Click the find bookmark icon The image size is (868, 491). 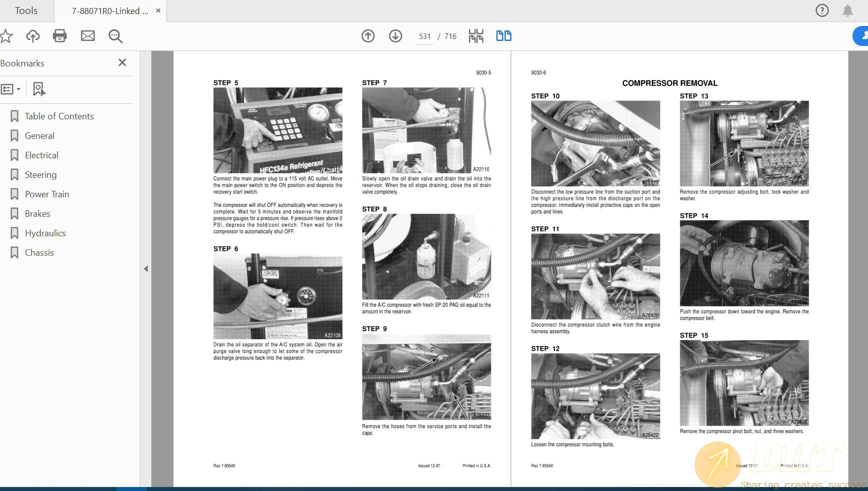[39, 89]
